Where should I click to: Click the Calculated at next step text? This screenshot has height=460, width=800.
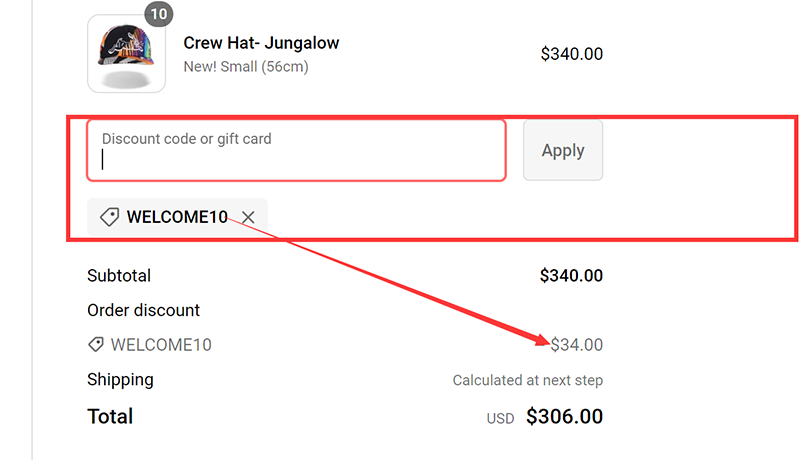(527, 380)
